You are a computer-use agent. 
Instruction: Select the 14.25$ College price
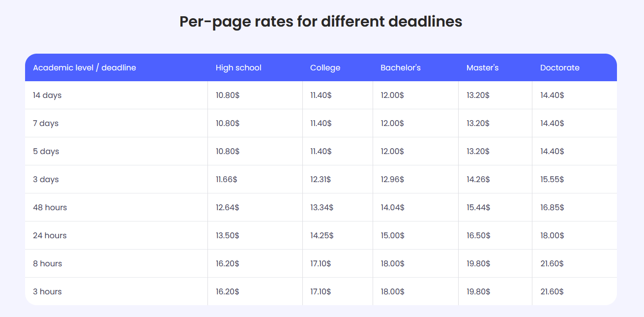[x=322, y=235]
